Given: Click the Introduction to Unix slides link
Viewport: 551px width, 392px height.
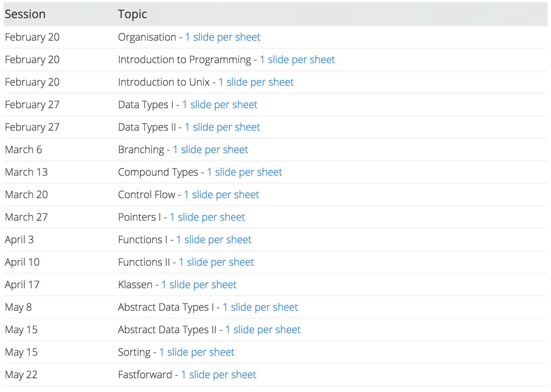Looking at the screenshot, I should (x=256, y=82).
